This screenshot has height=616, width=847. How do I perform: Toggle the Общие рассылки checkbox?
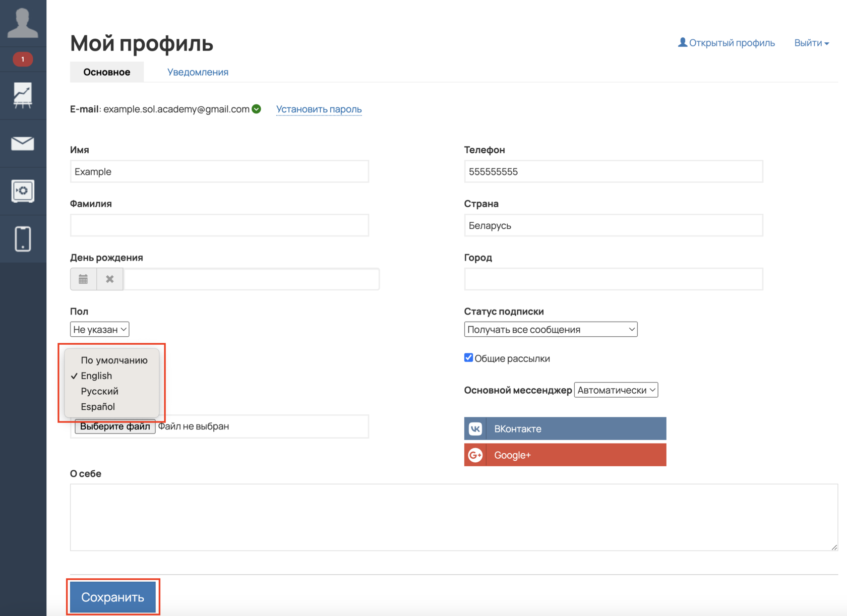coord(468,358)
